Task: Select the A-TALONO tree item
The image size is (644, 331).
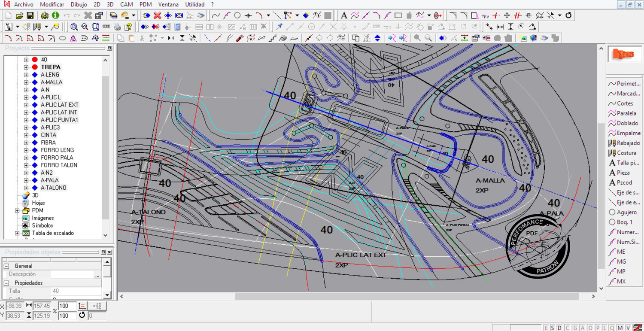Action: tap(54, 188)
